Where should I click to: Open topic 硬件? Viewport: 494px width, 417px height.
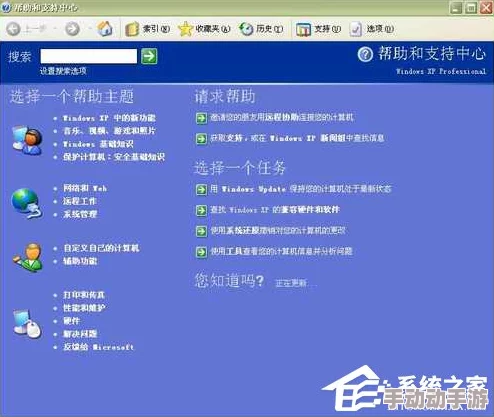[71, 321]
